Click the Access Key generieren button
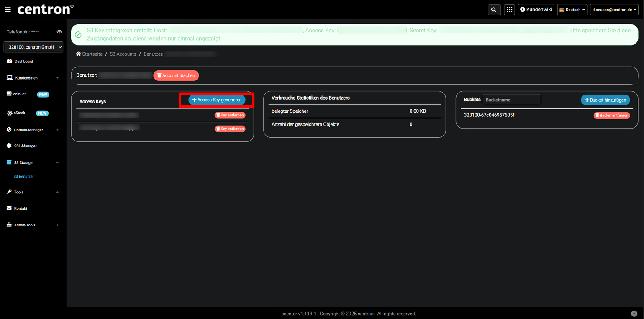This screenshot has height=319, width=644. [216, 100]
